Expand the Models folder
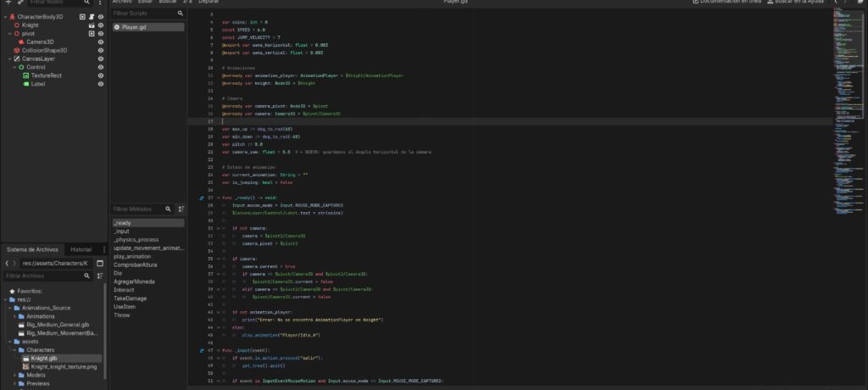Image resolution: width=868 pixels, height=390 pixels. point(15,375)
